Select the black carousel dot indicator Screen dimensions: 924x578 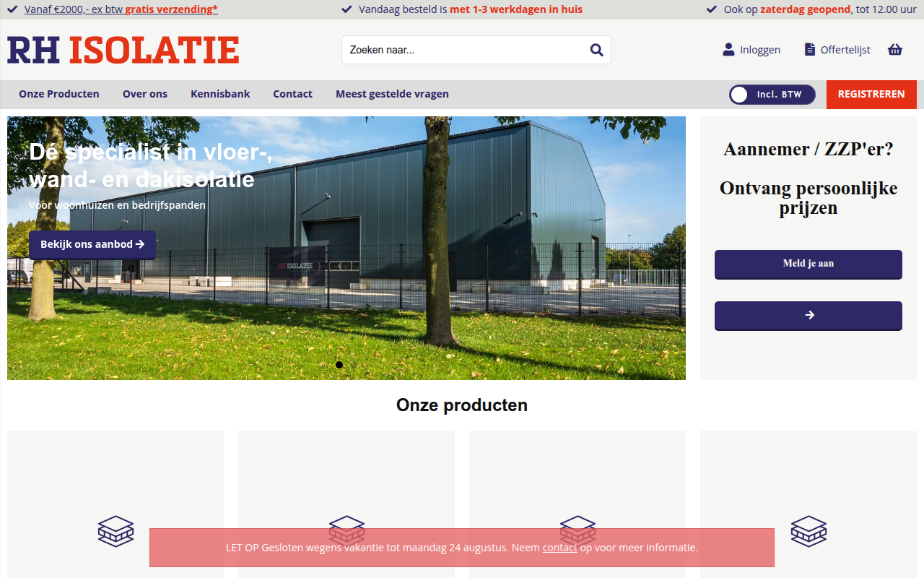(x=339, y=365)
